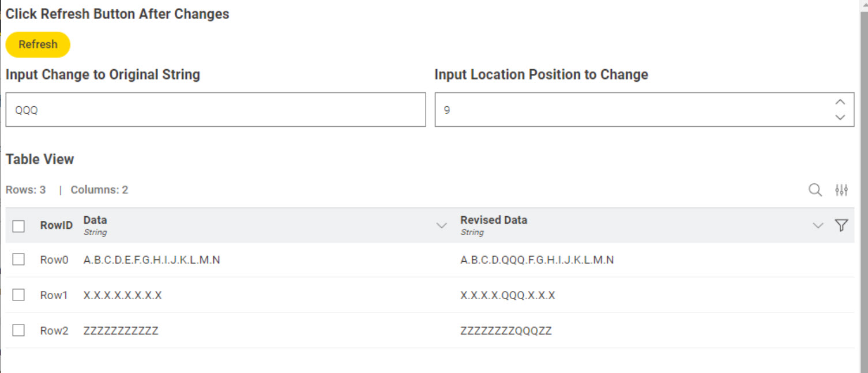Focus the Location Position number field
868x373 pixels.
click(644, 110)
